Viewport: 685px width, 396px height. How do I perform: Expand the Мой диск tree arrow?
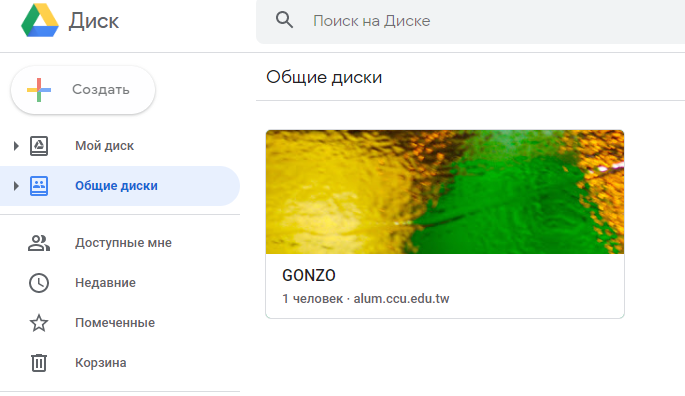[x=16, y=146]
